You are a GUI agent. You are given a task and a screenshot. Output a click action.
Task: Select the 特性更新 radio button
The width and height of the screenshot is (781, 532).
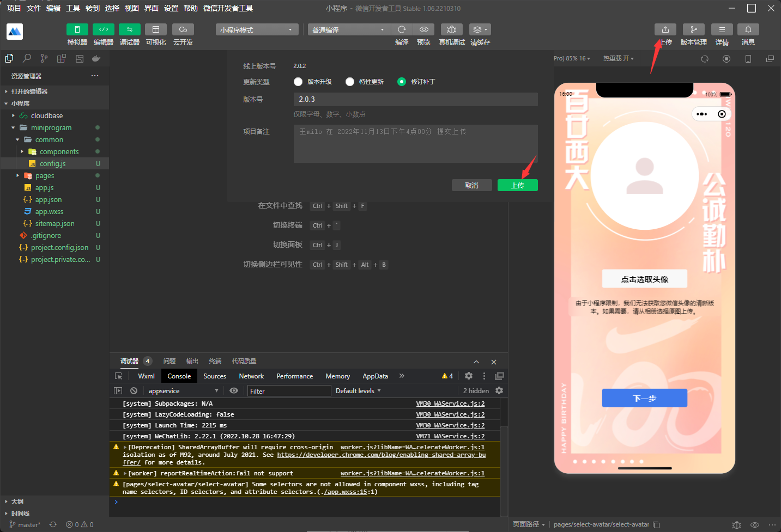[350, 82]
